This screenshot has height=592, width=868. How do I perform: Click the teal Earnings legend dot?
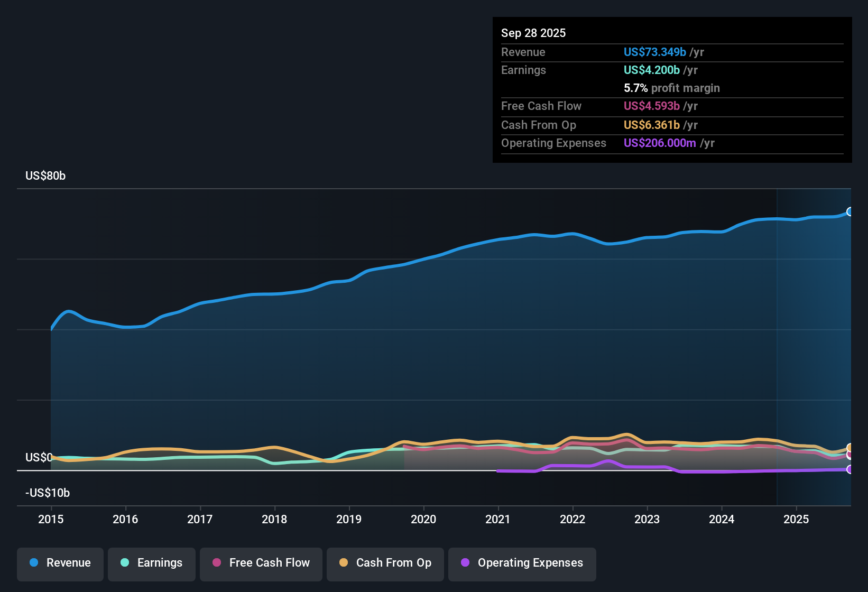(x=125, y=562)
